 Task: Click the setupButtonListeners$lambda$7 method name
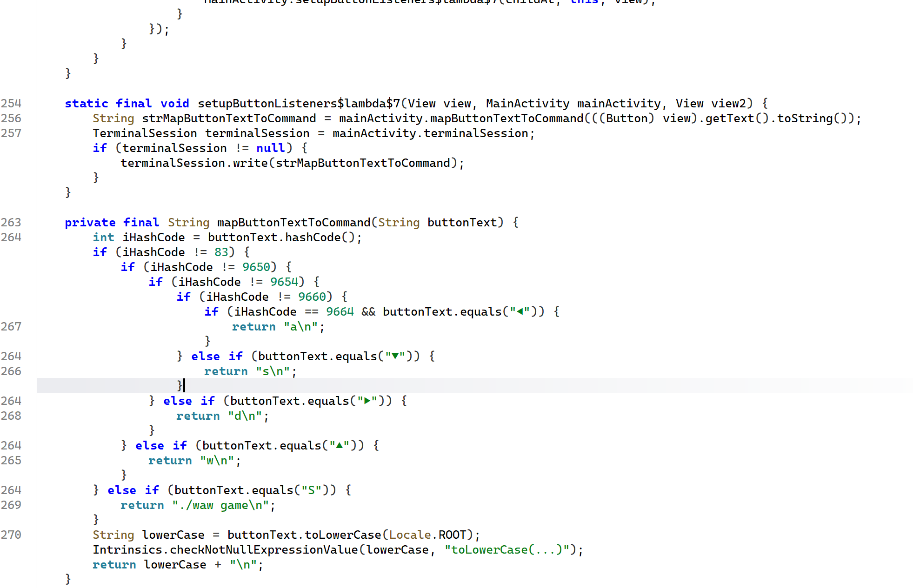tap(299, 104)
